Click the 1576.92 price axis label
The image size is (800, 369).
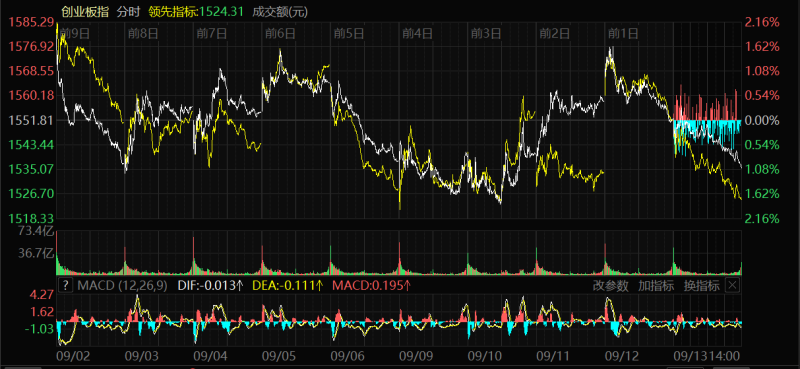[x=31, y=47]
